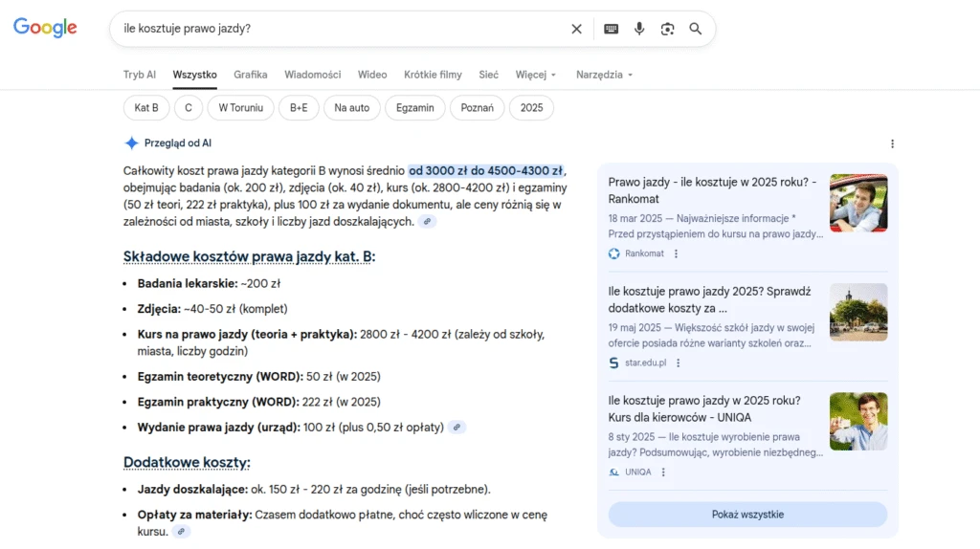Open the on-screen keyboard icon
Screen dimensions: 980x549
[611, 29]
